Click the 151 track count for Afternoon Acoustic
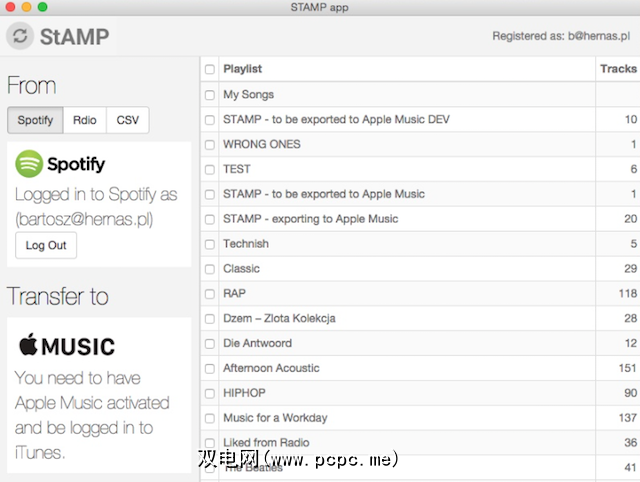640x482 pixels. coord(628,368)
